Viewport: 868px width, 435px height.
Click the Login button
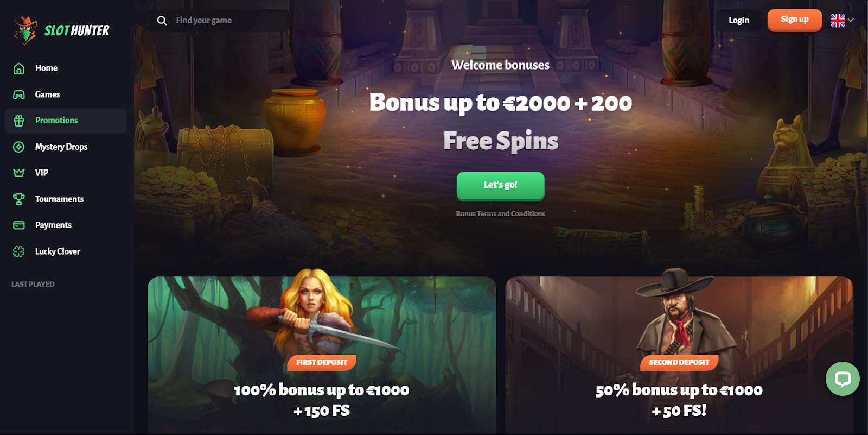739,20
